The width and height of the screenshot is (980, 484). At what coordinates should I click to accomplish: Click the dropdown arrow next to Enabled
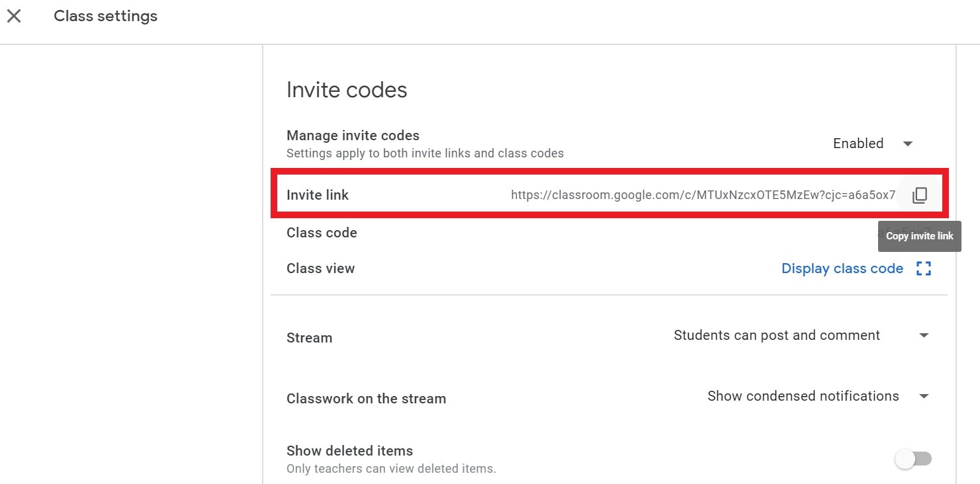(x=907, y=143)
